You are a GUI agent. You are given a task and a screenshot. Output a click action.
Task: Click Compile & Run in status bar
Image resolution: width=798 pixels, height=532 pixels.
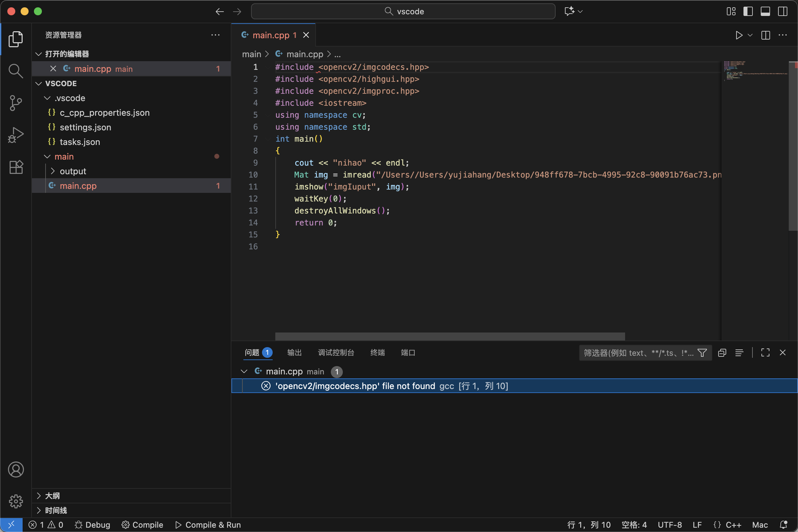(x=208, y=525)
